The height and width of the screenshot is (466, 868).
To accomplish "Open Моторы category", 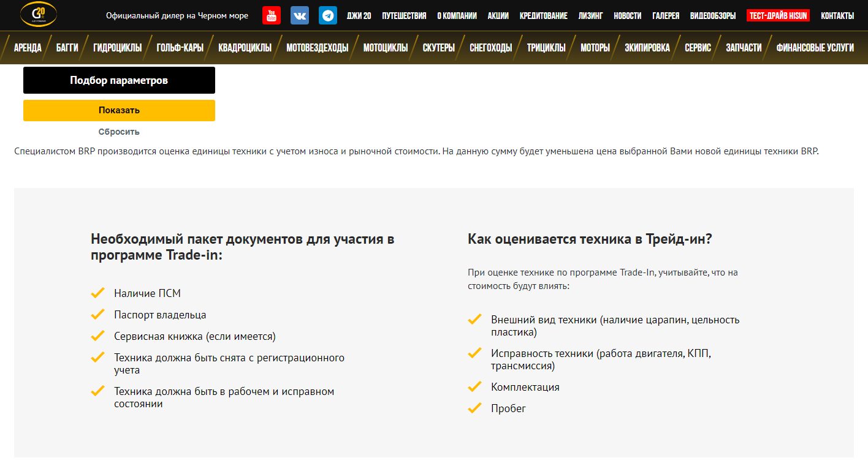I will pyautogui.click(x=595, y=48).
